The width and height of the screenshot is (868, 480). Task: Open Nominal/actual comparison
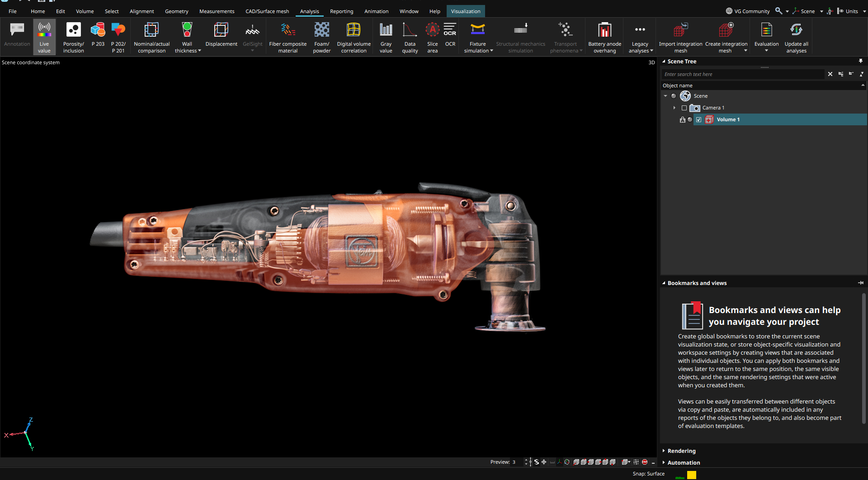click(x=152, y=37)
